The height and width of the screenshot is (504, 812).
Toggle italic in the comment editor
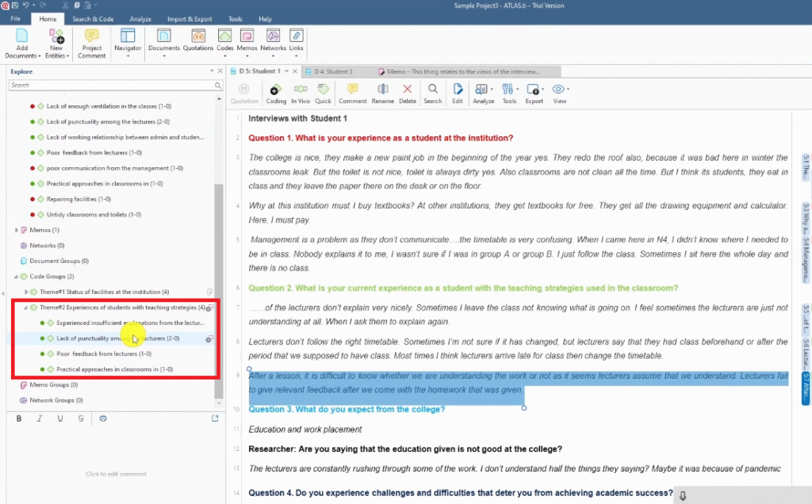(40, 418)
